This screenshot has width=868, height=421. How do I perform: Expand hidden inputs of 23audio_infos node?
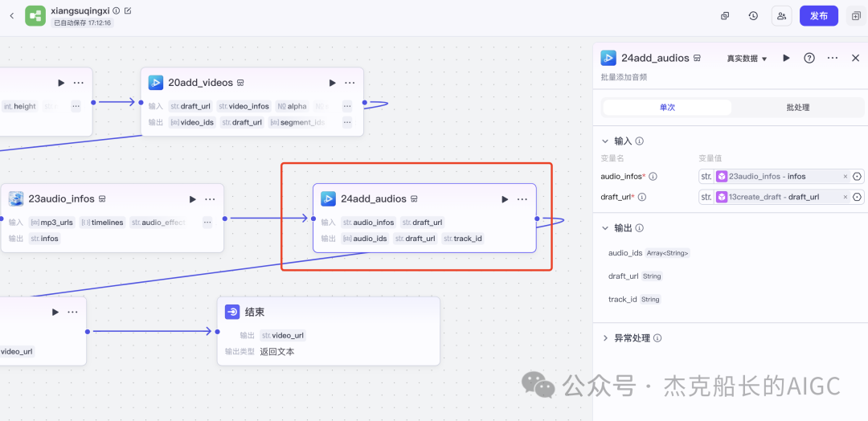(207, 223)
